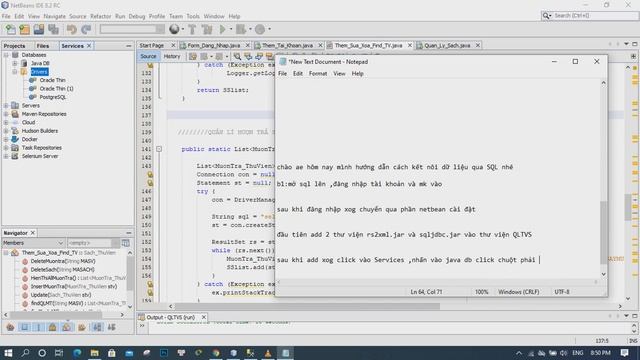This screenshot has height=360, width=640.
Task: Open the Quan_Ly_Sach.java tab
Action: (x=447, y=45)
